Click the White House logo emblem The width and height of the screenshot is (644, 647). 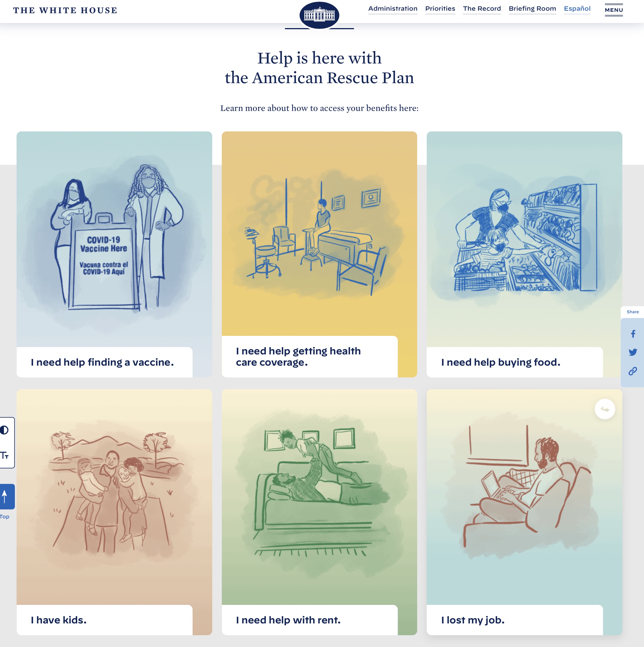point(319,15)
